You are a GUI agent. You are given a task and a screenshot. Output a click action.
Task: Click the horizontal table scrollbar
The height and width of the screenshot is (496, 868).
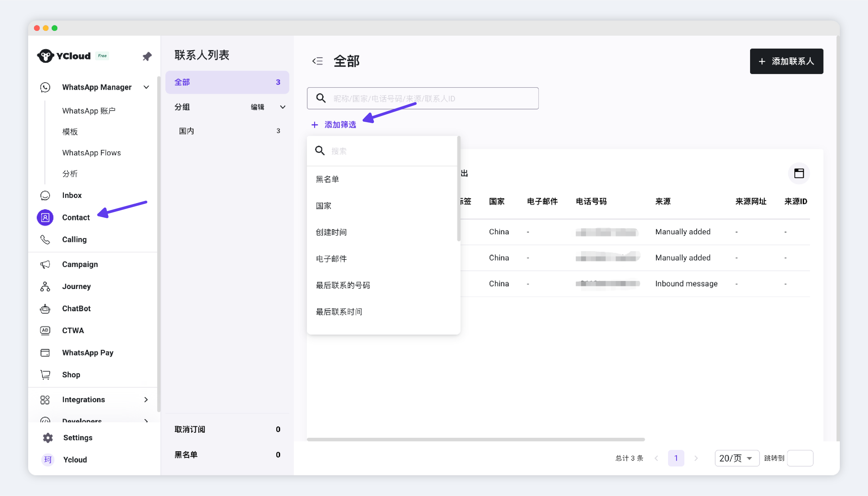click(x=475, y=439)
